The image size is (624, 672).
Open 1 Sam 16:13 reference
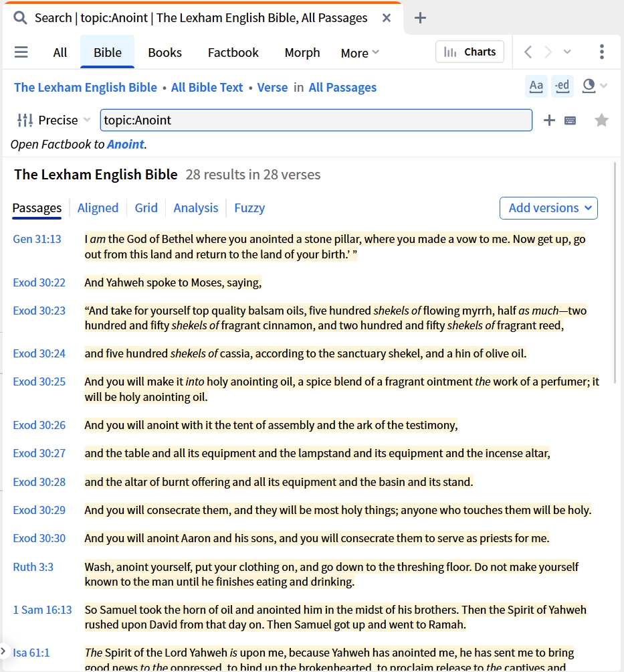point(42,610)
